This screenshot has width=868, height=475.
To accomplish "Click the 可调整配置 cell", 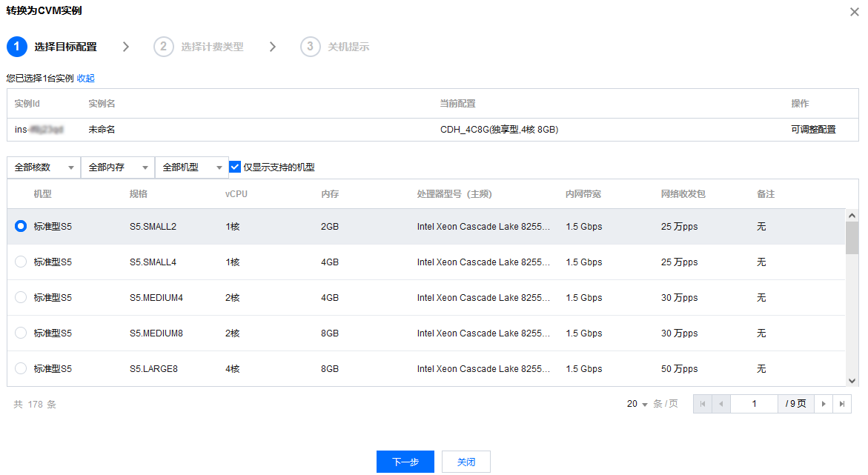I will (x=813, y=130).
